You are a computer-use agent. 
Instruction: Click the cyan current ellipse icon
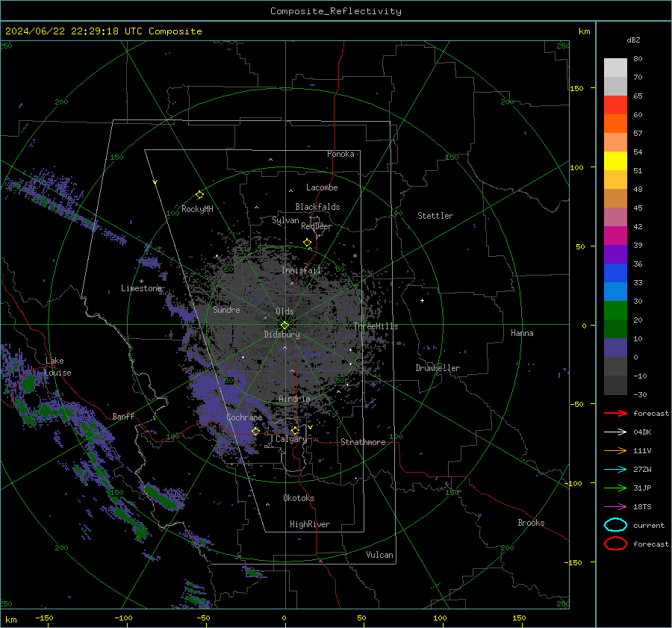(x=615, y=525)
